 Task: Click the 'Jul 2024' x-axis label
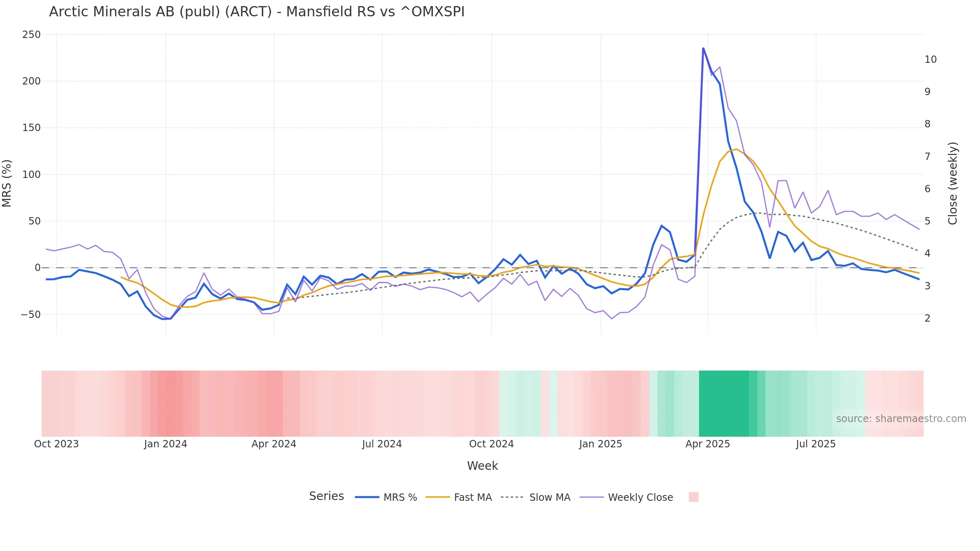(x=382, y=444)
